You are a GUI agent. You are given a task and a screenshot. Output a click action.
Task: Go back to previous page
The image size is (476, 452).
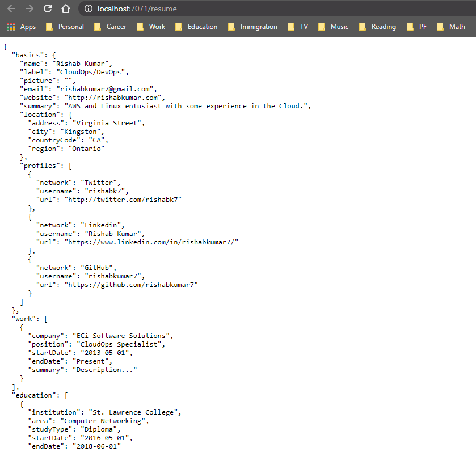tap(11, 9)
